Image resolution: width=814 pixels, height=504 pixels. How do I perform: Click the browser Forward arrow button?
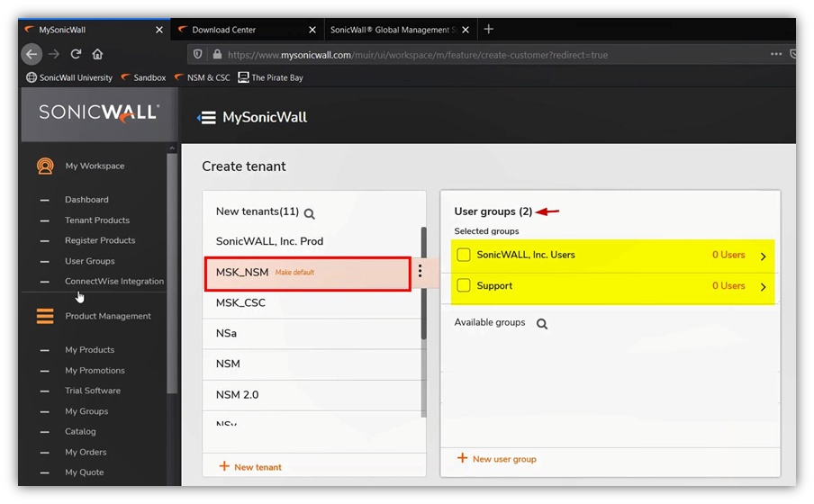point(54,54)
